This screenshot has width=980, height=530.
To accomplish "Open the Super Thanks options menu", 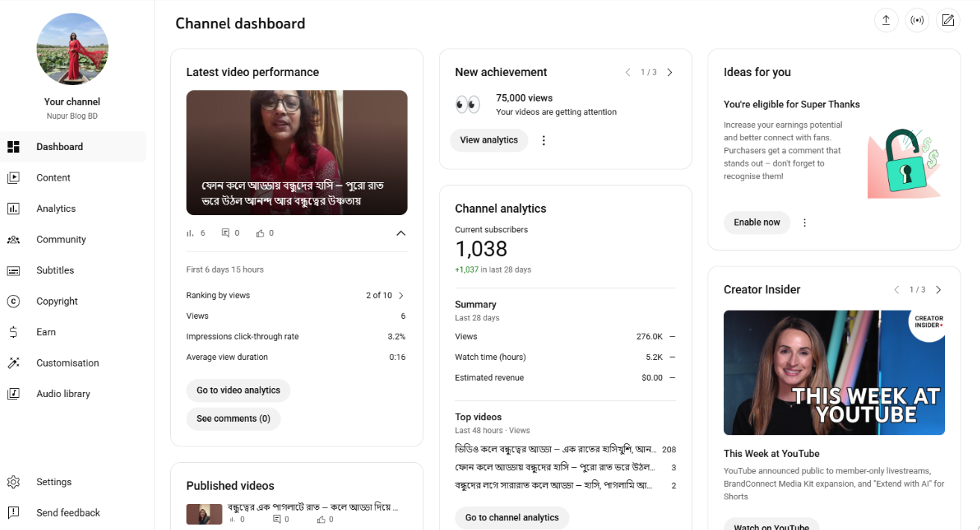I will tap(804, 222).
